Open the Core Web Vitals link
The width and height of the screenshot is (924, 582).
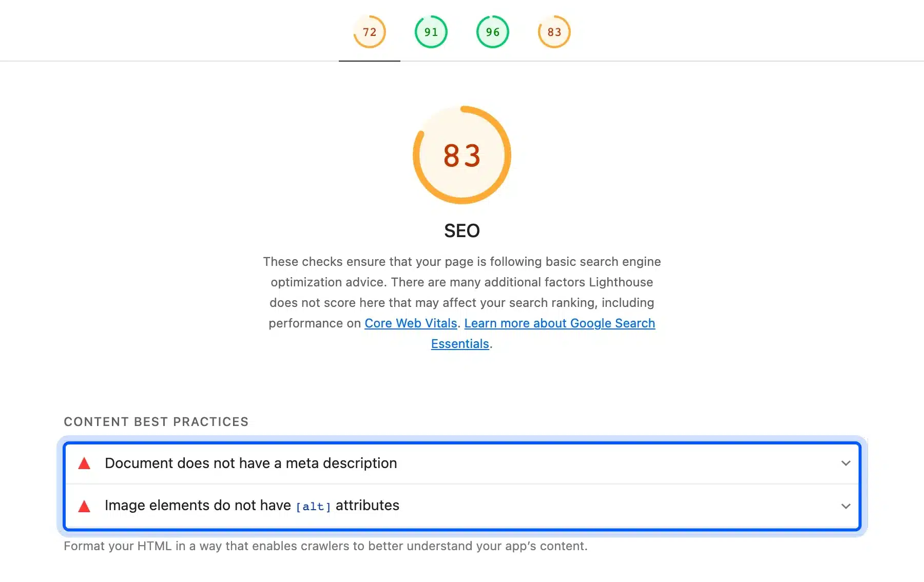click(x=411, y=323)
